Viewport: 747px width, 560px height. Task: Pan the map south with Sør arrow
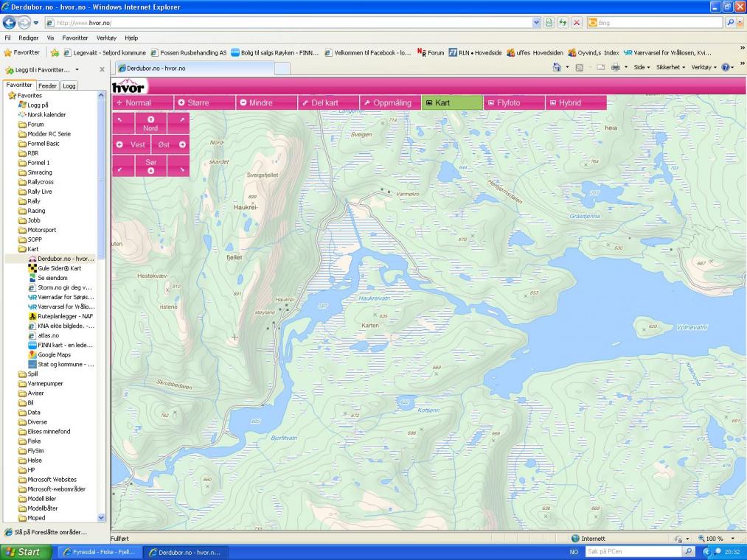[150, 166]
